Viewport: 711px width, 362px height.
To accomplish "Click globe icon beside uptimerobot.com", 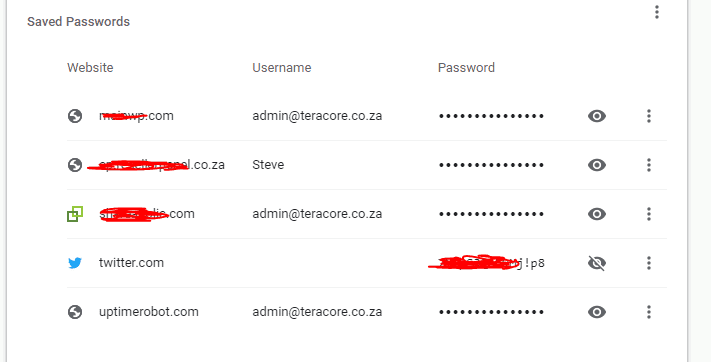I will 75,312.
